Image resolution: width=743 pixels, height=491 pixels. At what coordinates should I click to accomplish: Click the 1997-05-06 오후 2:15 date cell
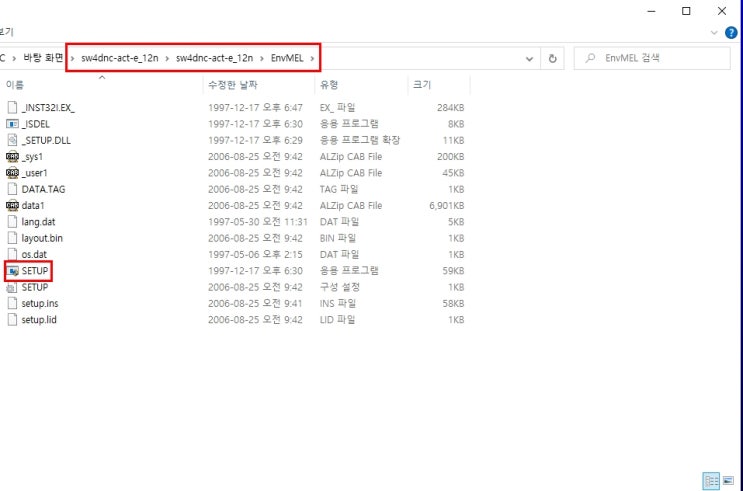[x=255, y=255]
